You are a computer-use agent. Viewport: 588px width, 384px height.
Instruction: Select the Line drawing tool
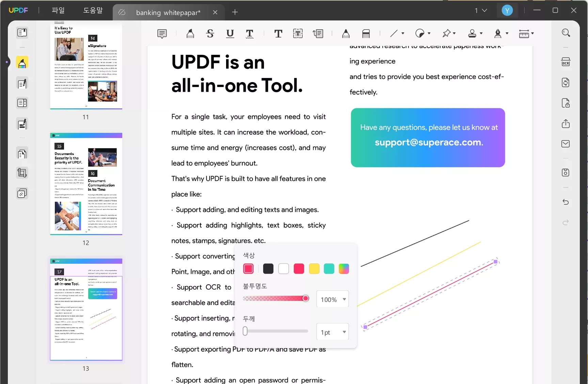pyautogui.click(x=394, y=33)
